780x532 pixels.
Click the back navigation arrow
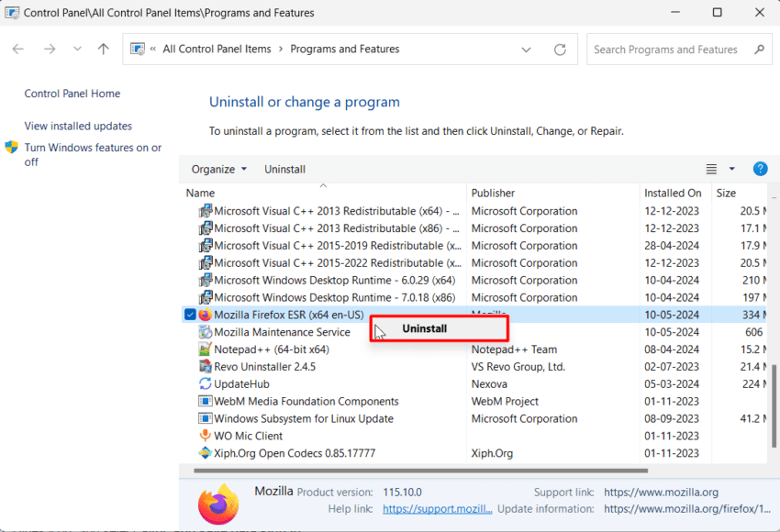(x=17, y=50)
